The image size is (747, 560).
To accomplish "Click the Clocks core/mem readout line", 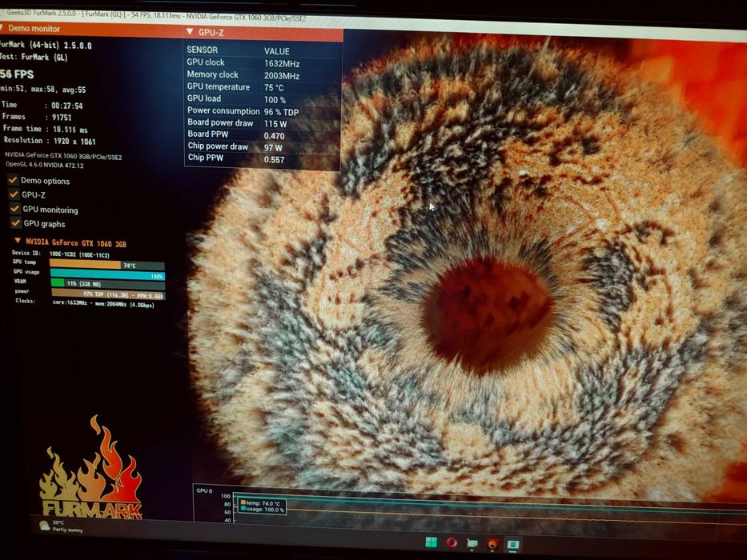I will [85, 303].
